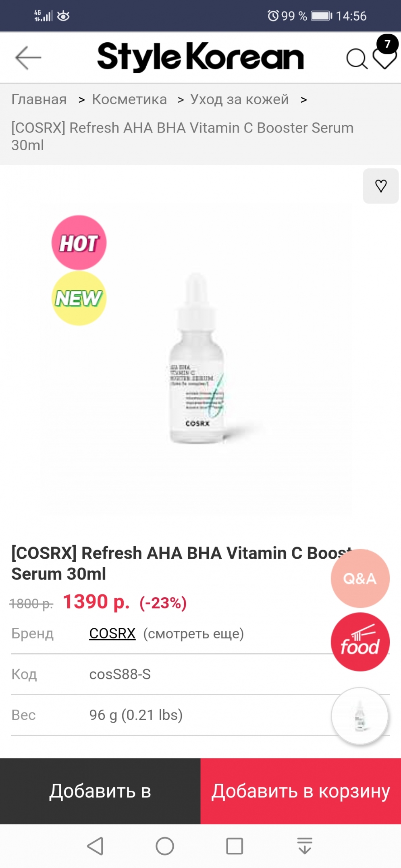This screenshot has height=868, width=401.
Task: Tap the red food floating button
Action: [360, 642]
